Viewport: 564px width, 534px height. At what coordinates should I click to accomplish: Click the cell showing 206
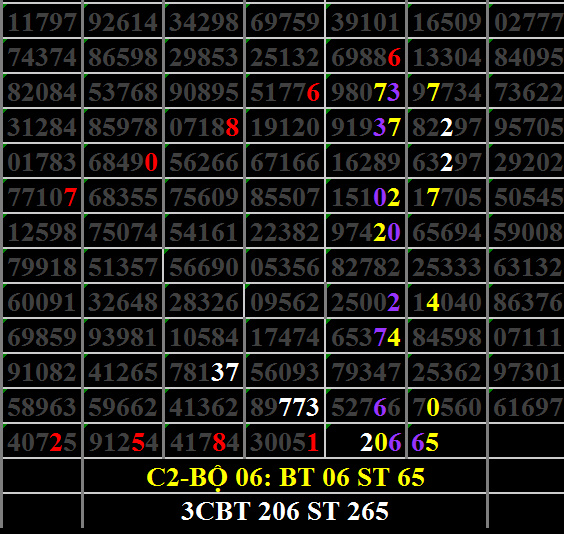[366, 442]
